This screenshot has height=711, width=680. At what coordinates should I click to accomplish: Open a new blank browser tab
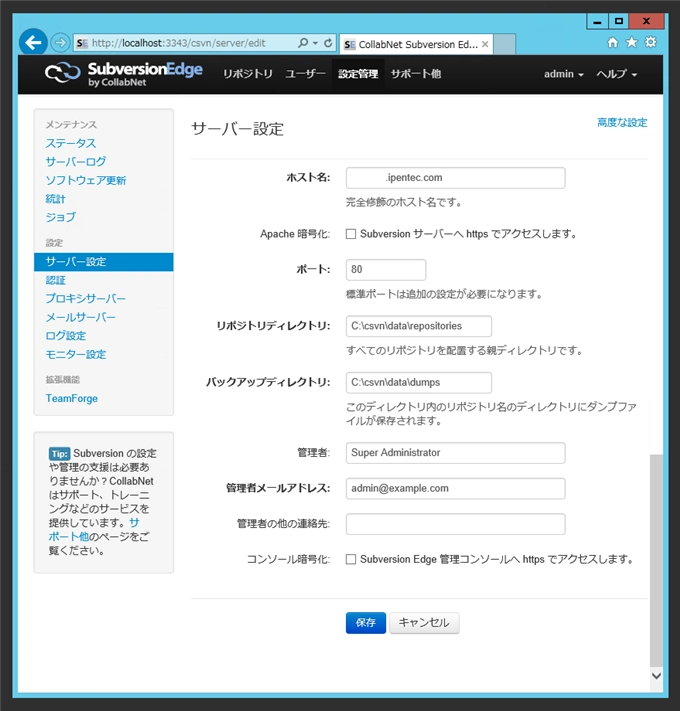point(505,44)
